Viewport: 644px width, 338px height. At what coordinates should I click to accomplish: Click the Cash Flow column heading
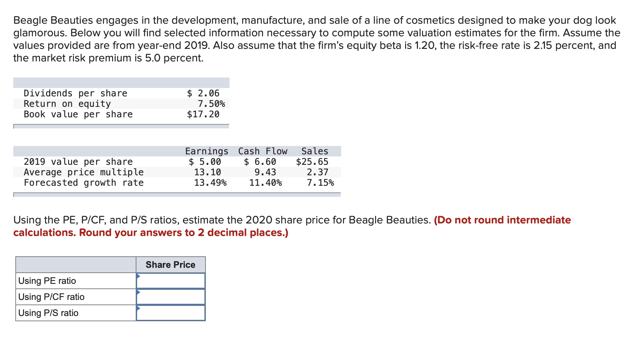click(263, 151)
